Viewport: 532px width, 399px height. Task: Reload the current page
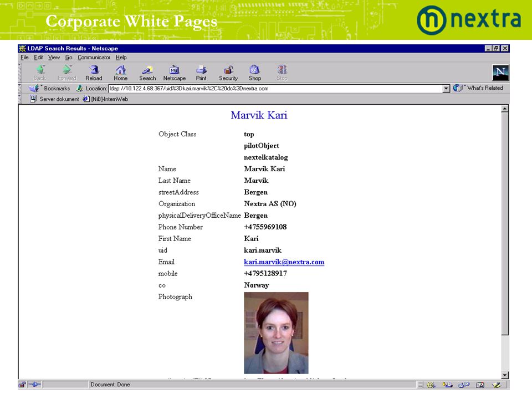pyautogui.click(x=94, y=73)
